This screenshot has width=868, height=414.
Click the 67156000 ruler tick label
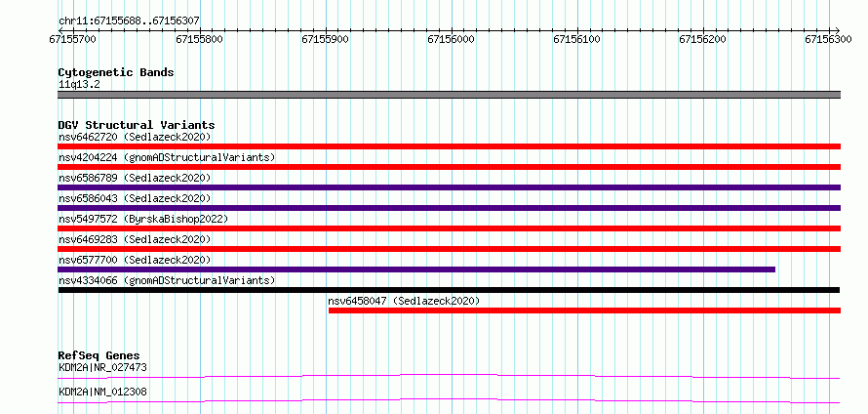click(x=451, y=39)
